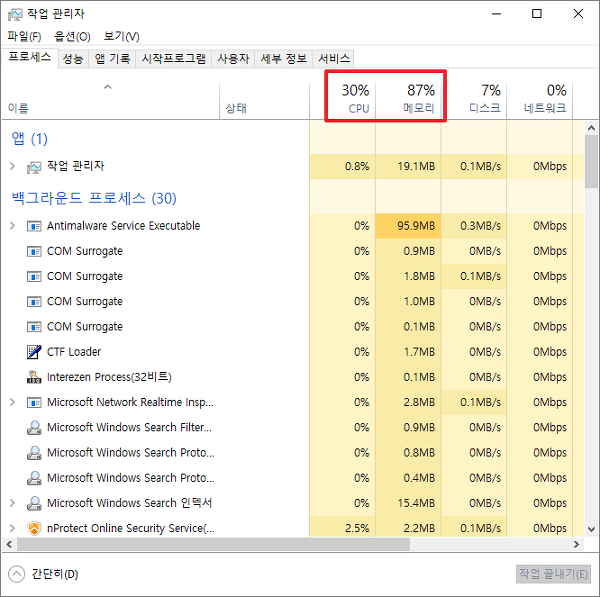Screen dimensions: 600x597
Task: Click the 0.9MB COM Surrogate icon
Action: coord(34,251)
